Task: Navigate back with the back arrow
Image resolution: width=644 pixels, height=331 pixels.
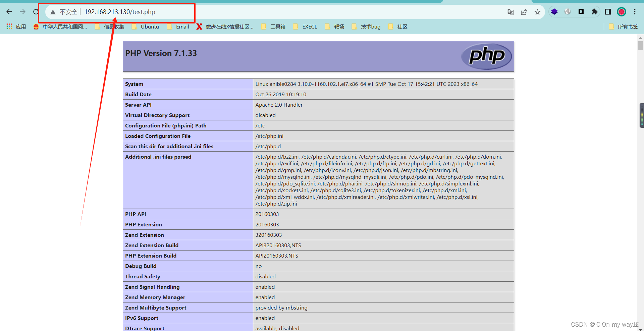Action: click(9, 11)
